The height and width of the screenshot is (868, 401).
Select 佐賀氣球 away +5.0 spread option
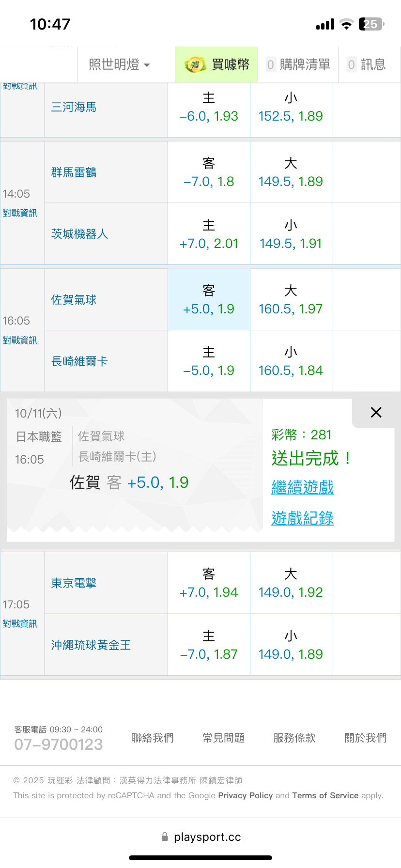point(209,300)
